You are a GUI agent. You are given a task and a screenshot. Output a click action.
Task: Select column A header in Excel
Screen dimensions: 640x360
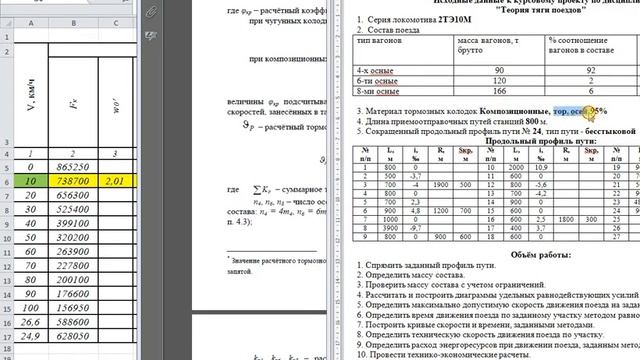(x=31, y=24)
